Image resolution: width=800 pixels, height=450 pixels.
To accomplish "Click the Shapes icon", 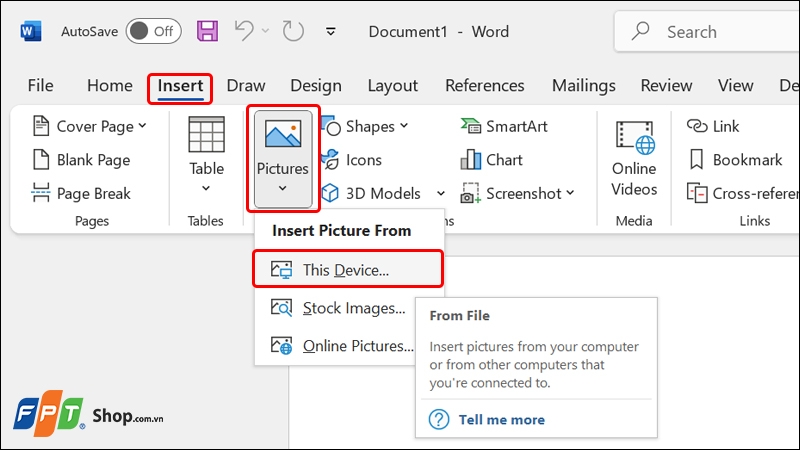I will (331, 126).
